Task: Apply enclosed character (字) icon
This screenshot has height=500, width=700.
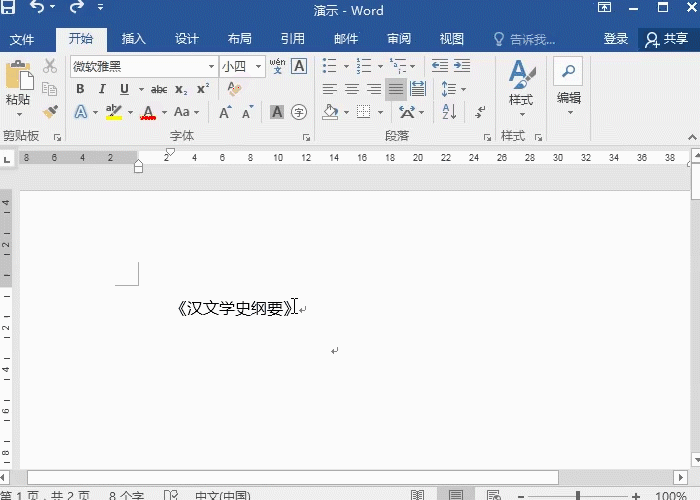Action: pos(299,112)
